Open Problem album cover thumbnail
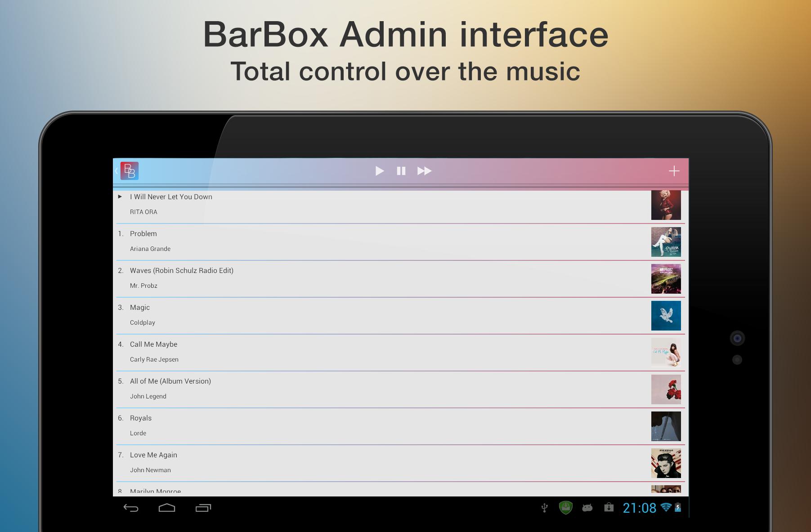The height and width of the screenshot is (532, 811). click(x=666, y=242)
